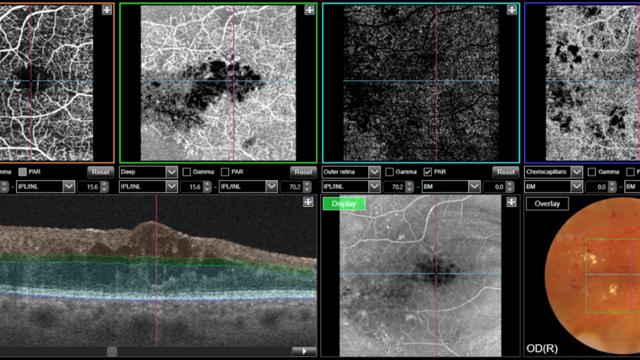This screenshot has width=640, height=360.
Task: Increase the Deep layer 70.2 offset stepper
Action: (307, 184)
